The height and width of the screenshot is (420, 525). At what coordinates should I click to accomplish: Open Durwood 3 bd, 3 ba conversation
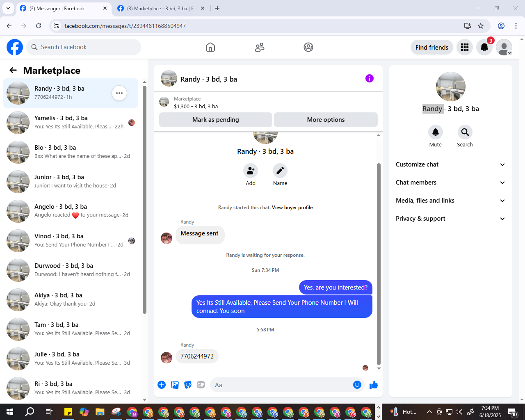point(71,270)
